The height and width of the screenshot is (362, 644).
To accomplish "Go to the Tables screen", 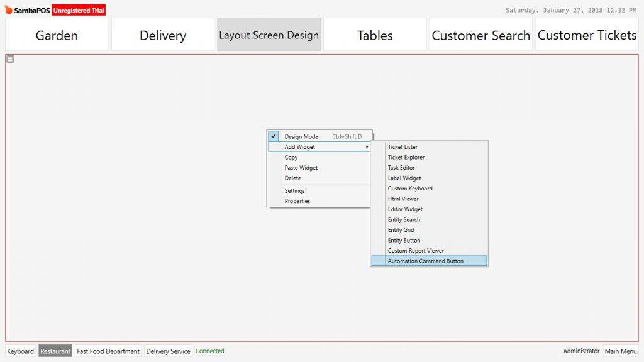I will click(375, 35).
